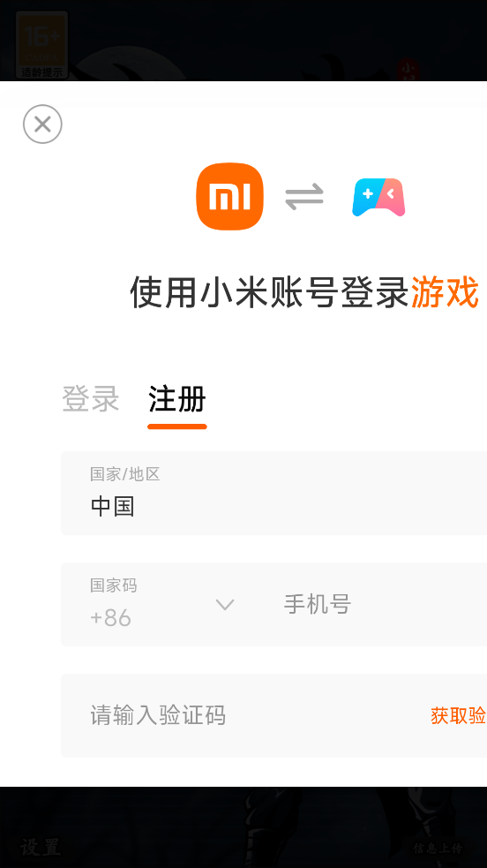Viewport: 487px width, 868px height.
Task: Open 设置 in the dimmed background
Action: pyautogui.click(x=41, y=847)
